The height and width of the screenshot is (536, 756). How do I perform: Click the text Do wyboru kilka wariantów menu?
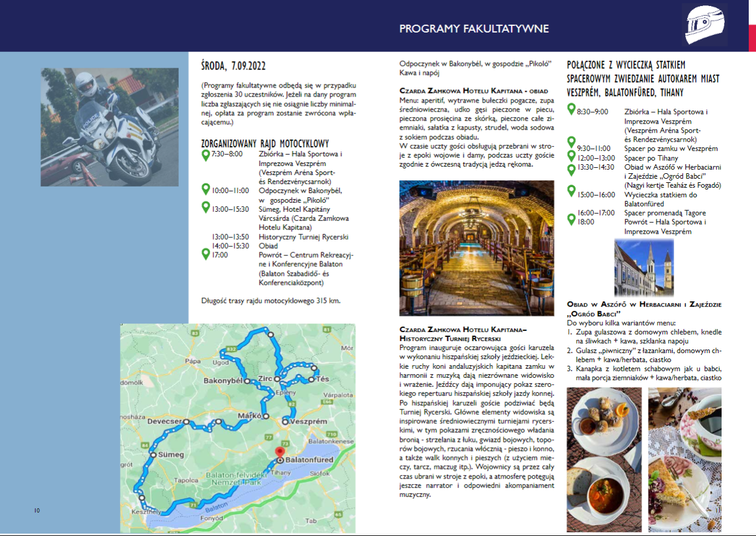621,323
